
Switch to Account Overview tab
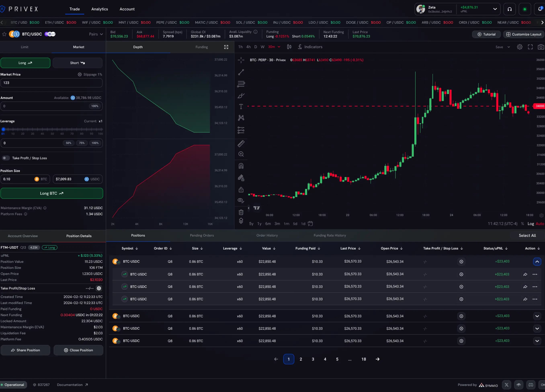click(23, 236)
